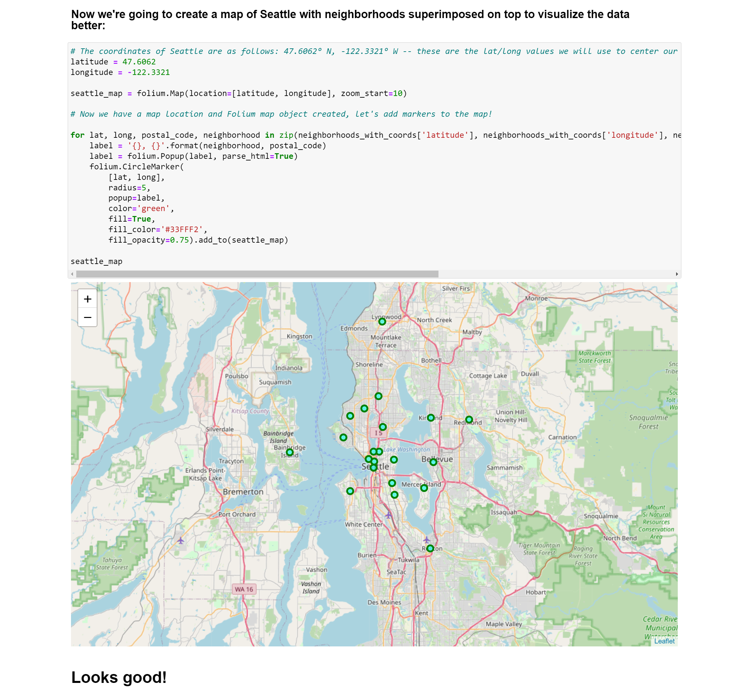Viewport: 756px width, 700px height.
Task: Click the Silverdale label on the map
Action: [220, 429]
